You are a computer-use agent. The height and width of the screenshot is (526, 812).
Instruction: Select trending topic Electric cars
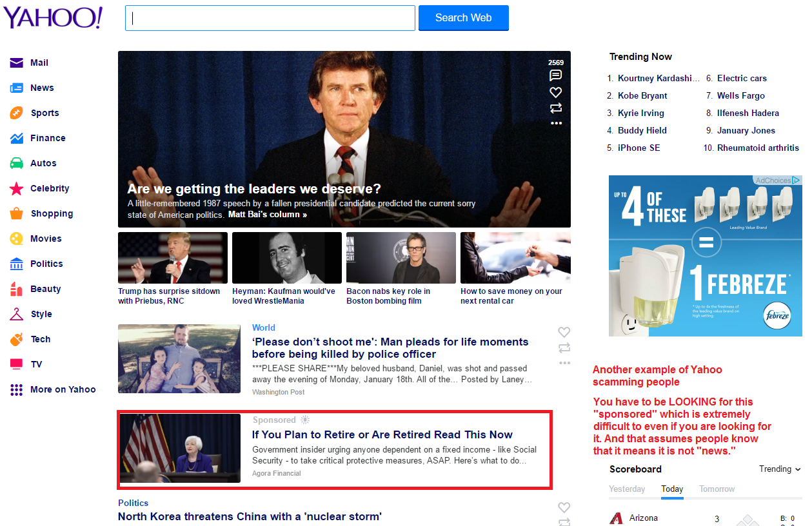coord(742,78)
